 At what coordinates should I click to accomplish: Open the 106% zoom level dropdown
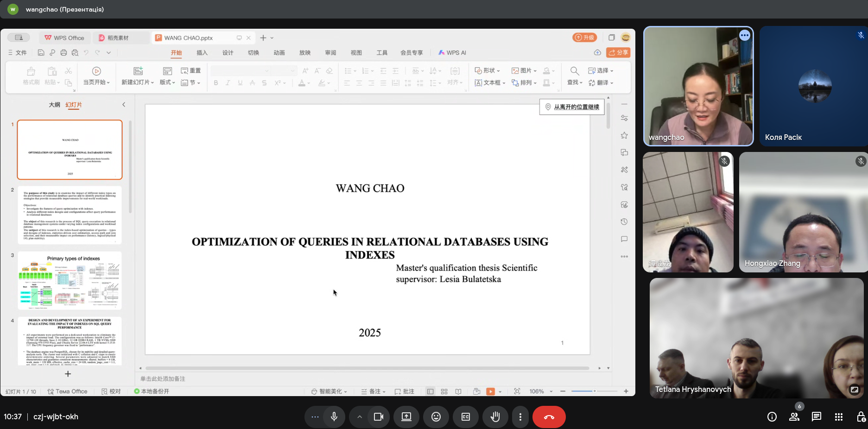point(541,391)
